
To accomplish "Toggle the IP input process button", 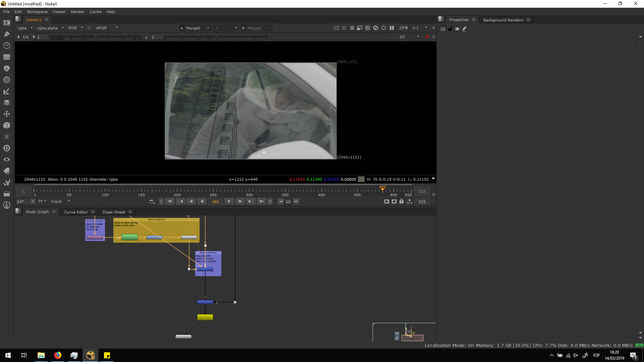I will (x=89, y=28).
